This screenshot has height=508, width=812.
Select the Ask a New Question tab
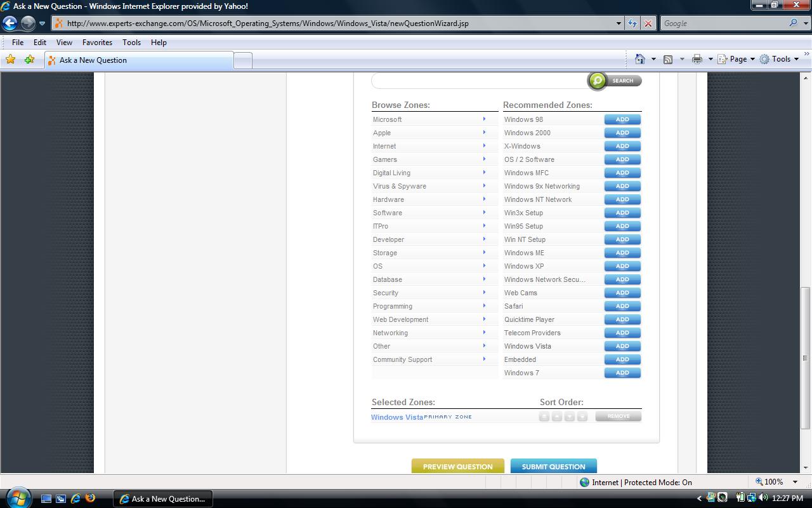pos(139,60)
